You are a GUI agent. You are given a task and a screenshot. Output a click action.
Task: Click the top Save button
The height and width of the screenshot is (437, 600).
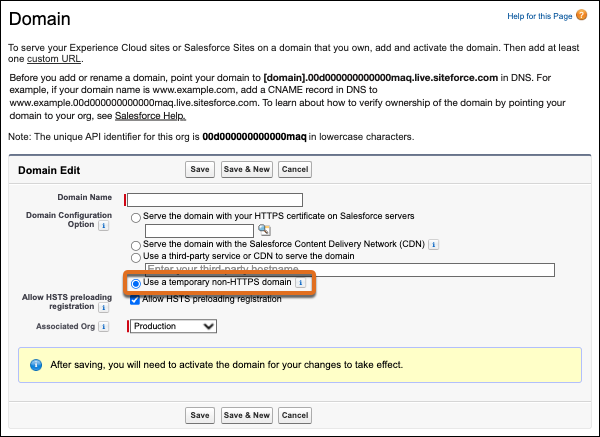(200, 169)
